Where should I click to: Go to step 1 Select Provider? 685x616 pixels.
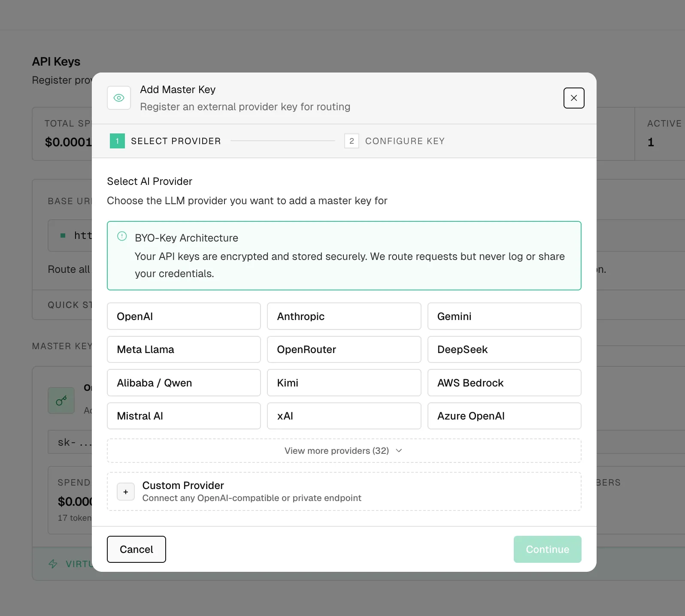[165, 141]
